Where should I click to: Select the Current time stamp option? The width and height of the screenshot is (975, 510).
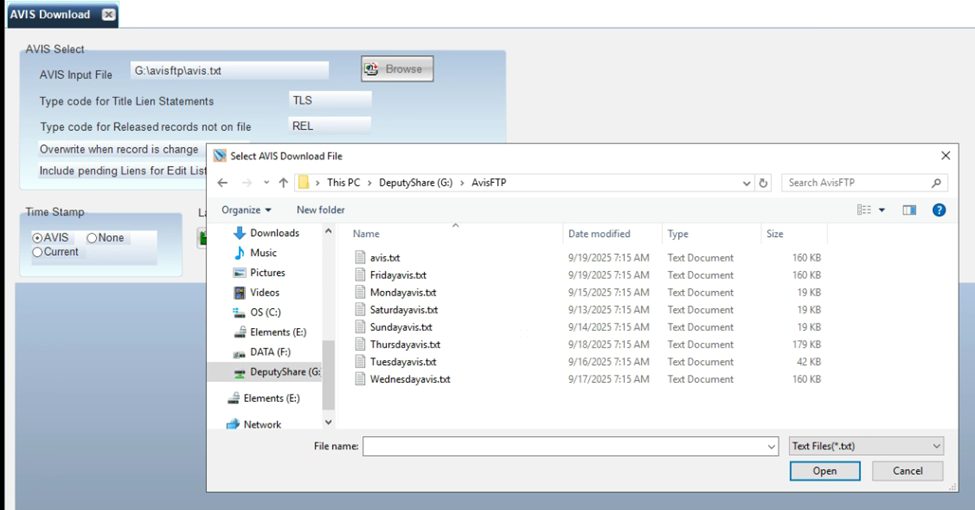[x=37, y=252]
